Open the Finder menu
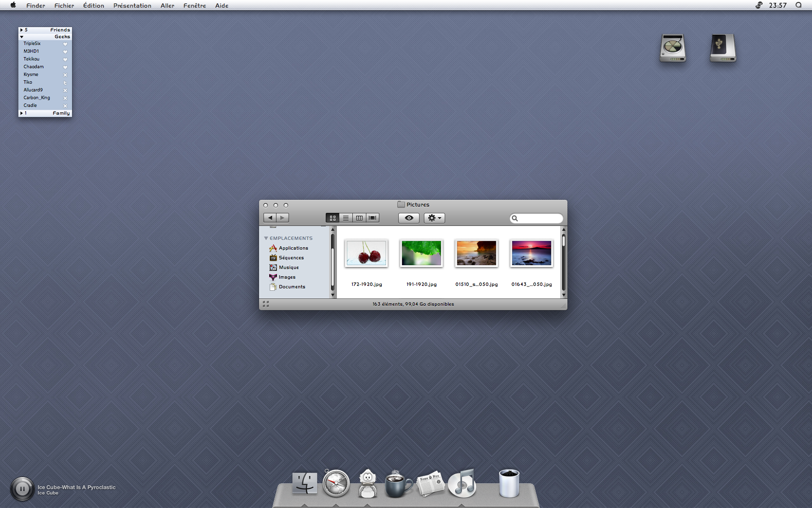Viewport: 812px width, 508px height. pyautogui.click(x=36, y=5)
